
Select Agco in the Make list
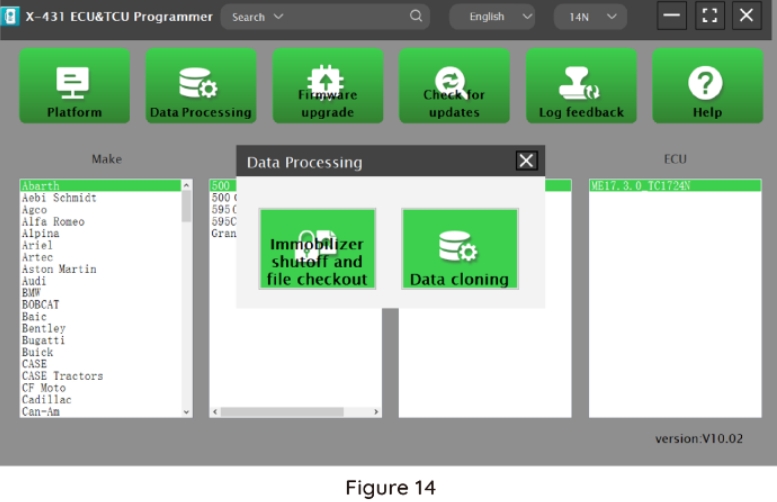point(100,210)
